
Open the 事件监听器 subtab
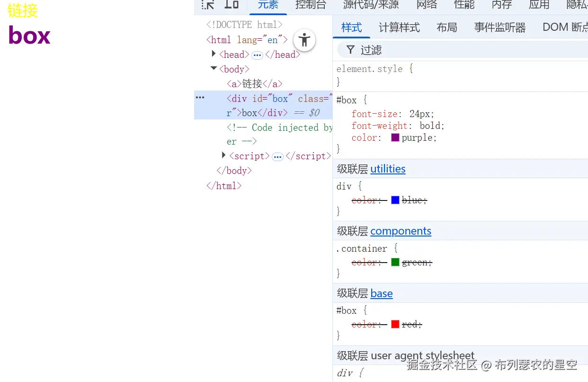tap(500, 27)
